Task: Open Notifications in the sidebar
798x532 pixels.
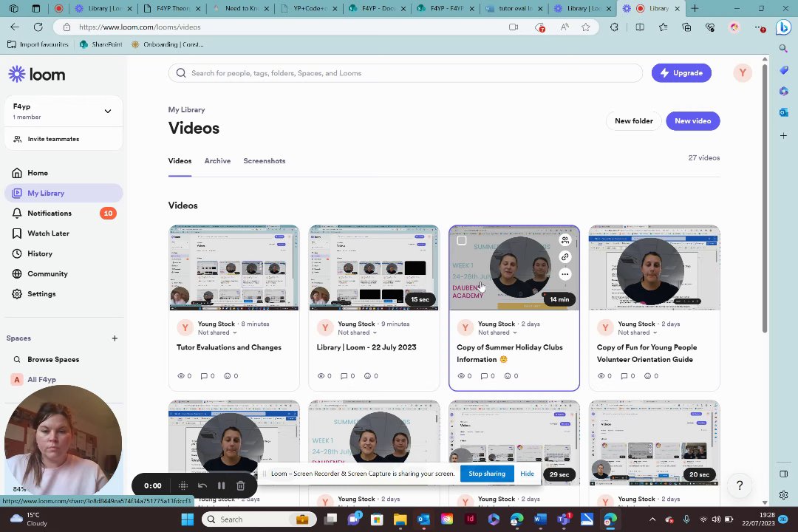Action: (x=63, y=214)
